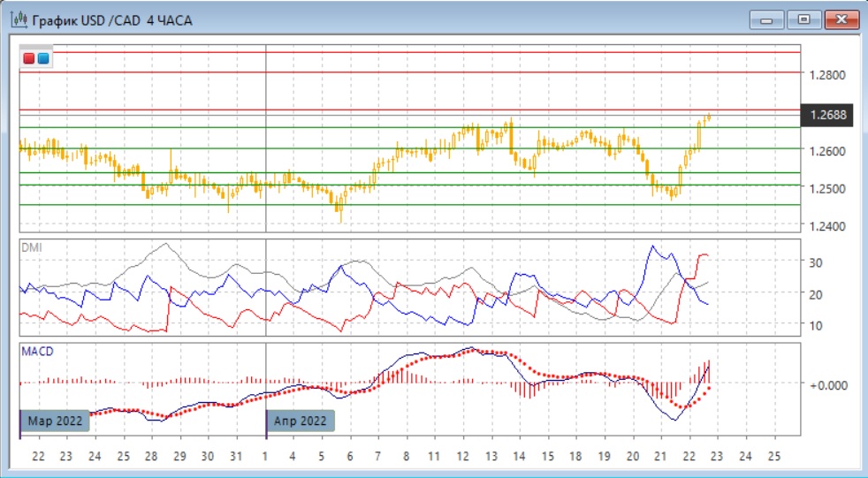868x478 pixels.
Task: Close the USD/CAD chart window
Action: point(841,19)
